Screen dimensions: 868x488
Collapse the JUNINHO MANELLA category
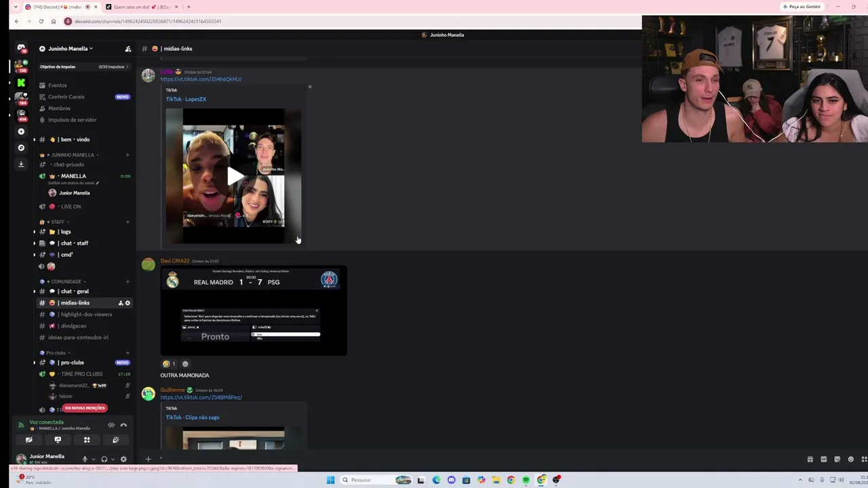[73, 155]
